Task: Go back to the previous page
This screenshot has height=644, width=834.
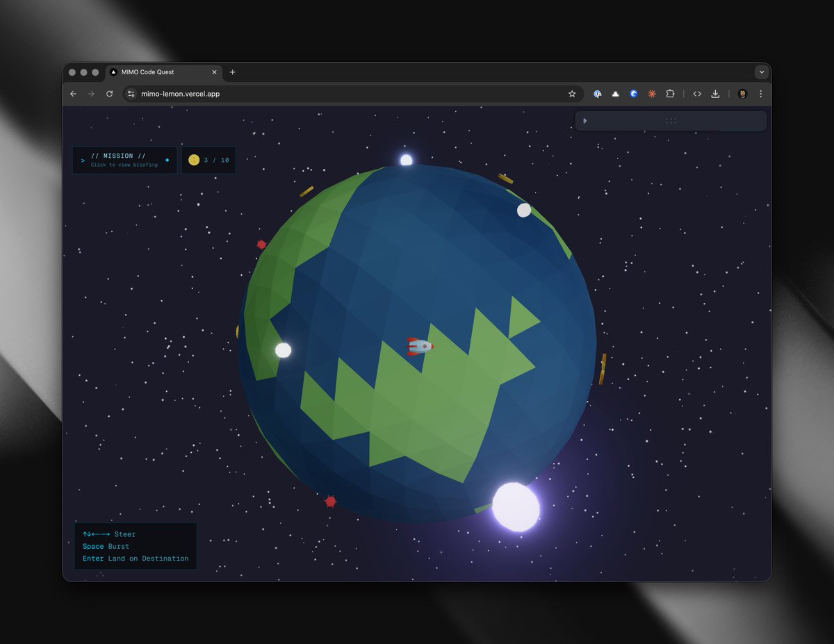Action: point(74,94)
